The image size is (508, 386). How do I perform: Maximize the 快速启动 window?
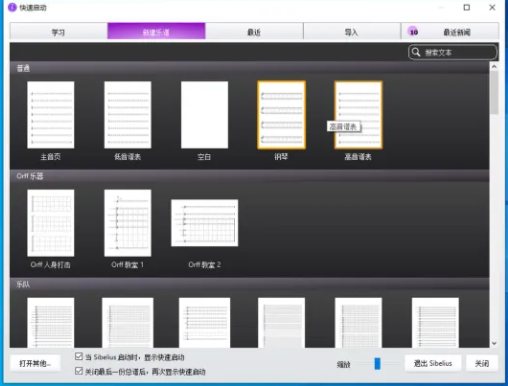[x=467, y=7]
